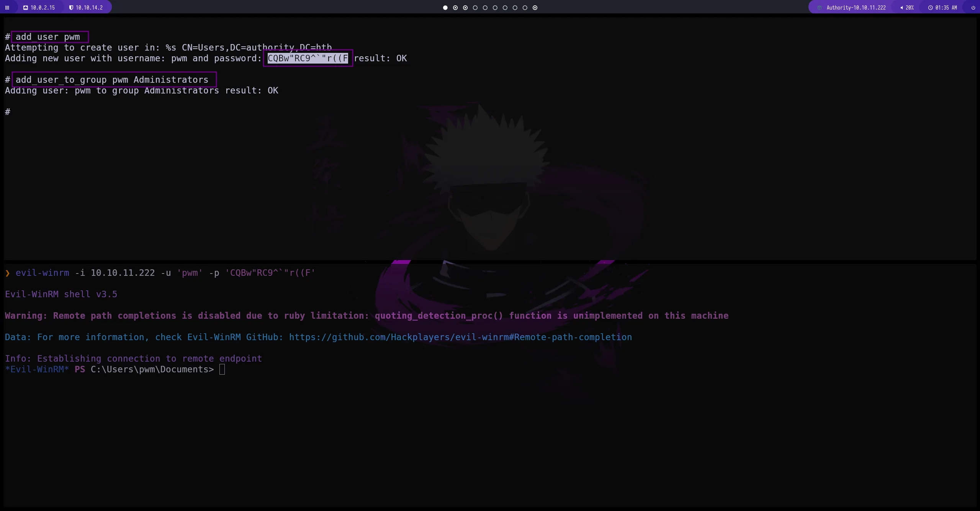The width and height of the screenshot is (980, 511).
Task: Switch to the third workspace dot
Action: [465, 8]
